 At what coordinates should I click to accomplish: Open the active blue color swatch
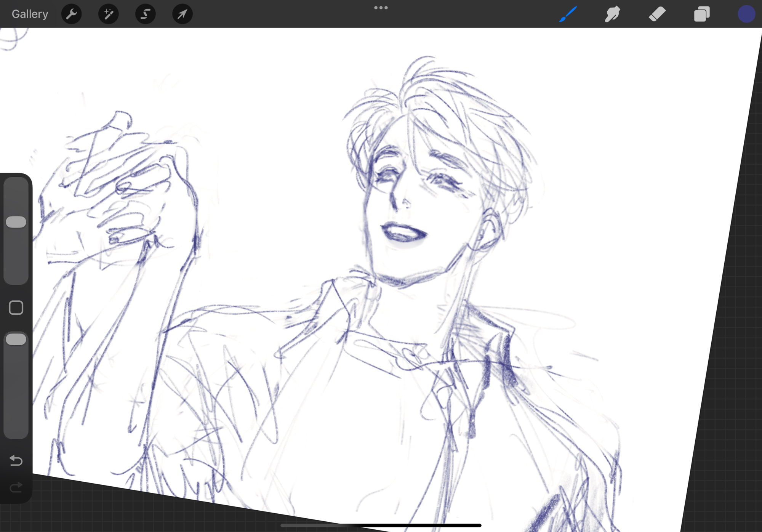click(x=746, y=14)
